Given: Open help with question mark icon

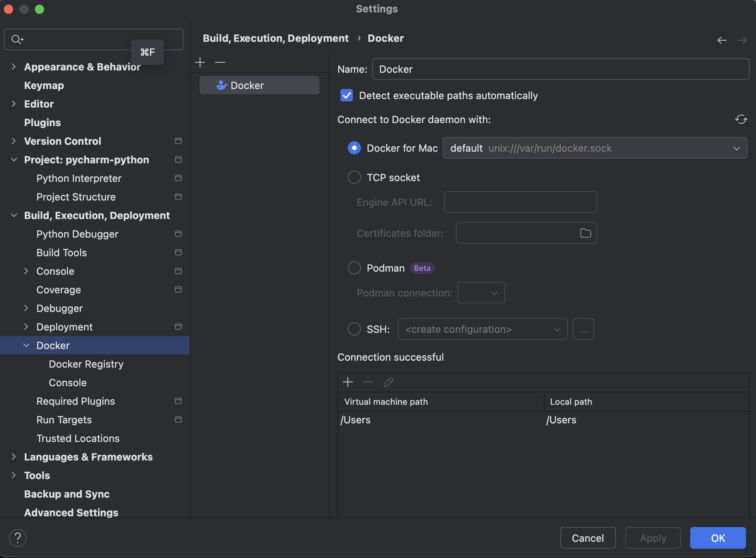Looking at the screenshot, I should [18, 538].
